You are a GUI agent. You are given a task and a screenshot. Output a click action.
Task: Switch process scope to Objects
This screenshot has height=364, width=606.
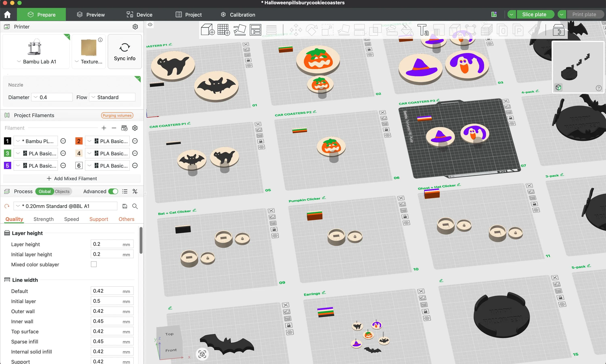tap(62, 191)
